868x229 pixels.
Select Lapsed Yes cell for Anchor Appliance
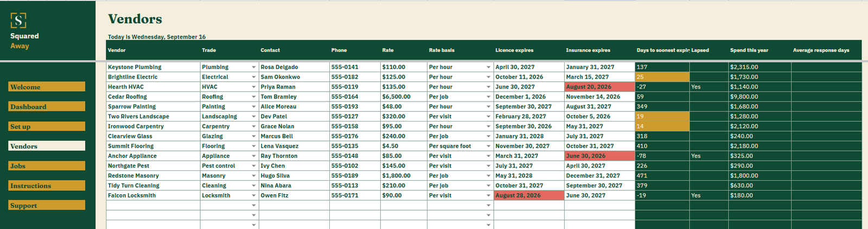709,156
